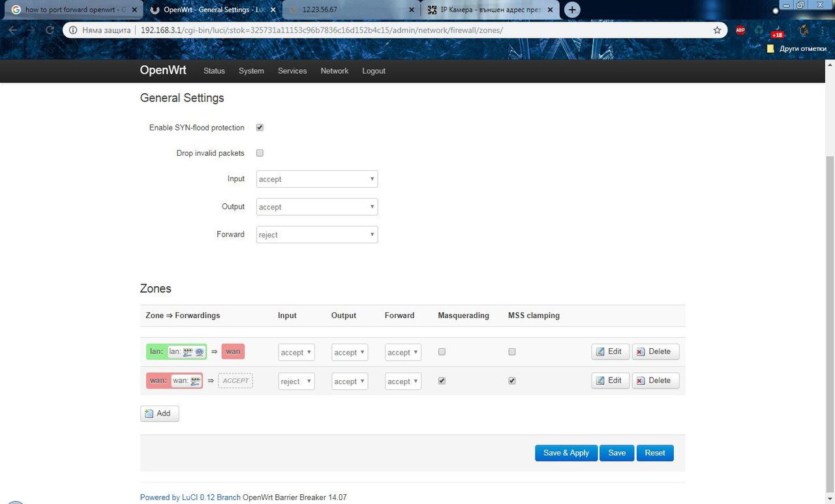Screen dimensions: 835x504
Task: Switch to the IP Камера tab
Action: 491,10
